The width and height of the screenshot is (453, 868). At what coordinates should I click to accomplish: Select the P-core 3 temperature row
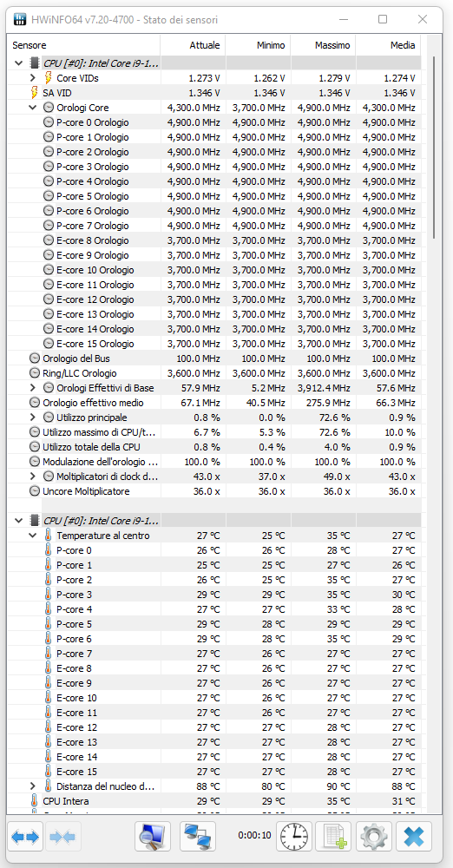coord(214,595)
